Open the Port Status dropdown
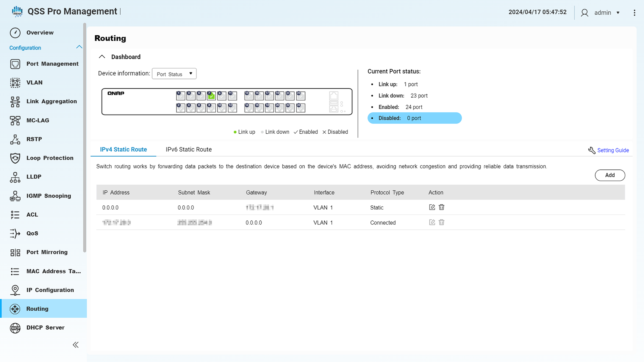 (174, 74)
